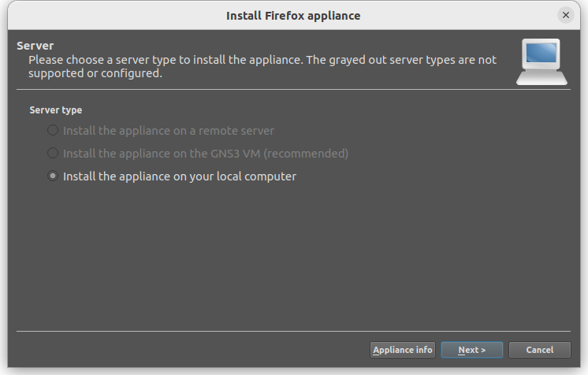Click the 'Install the appliance on your local computer' label
This screenshot has width=588, height=375.
click(x=180, y=176)
